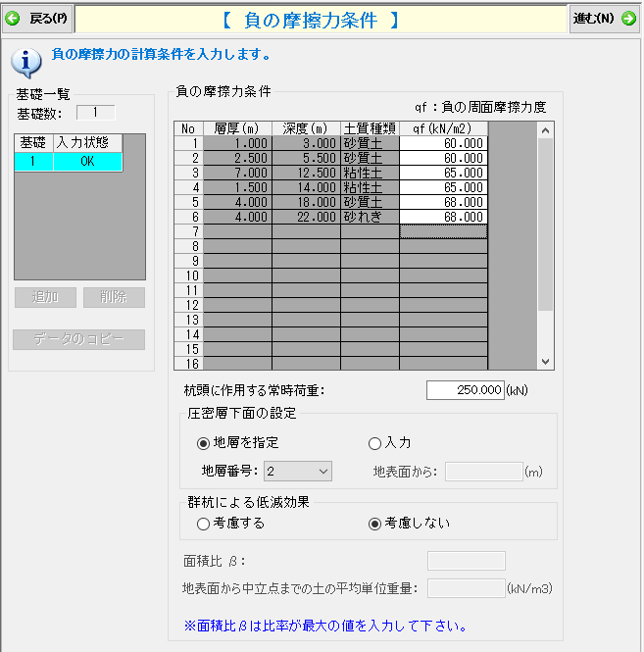644x652 pixels.
Task: Go back with 戻る(P) button
Action: coord(38,19)
